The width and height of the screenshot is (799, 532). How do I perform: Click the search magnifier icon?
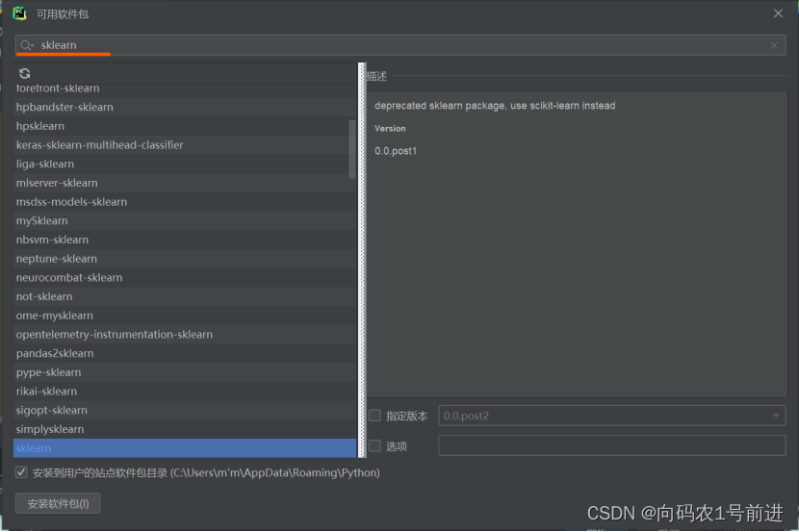(x=26, y=45)
